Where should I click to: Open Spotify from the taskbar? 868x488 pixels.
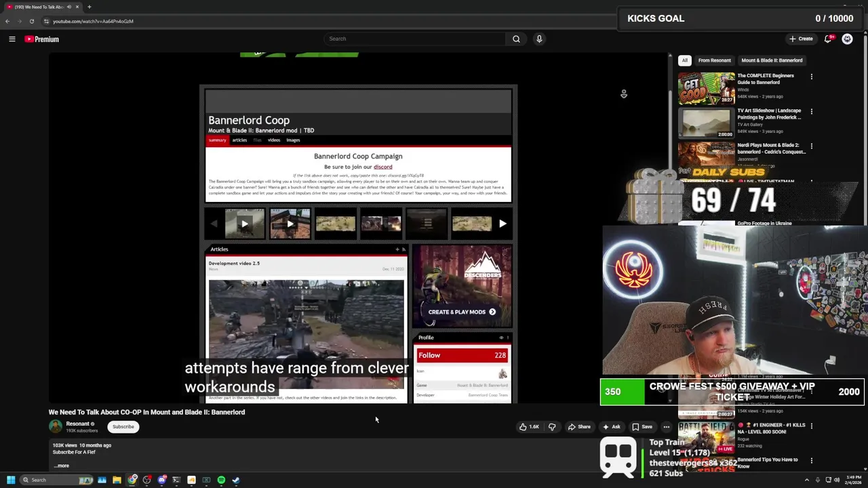click(x=221, y=480)
